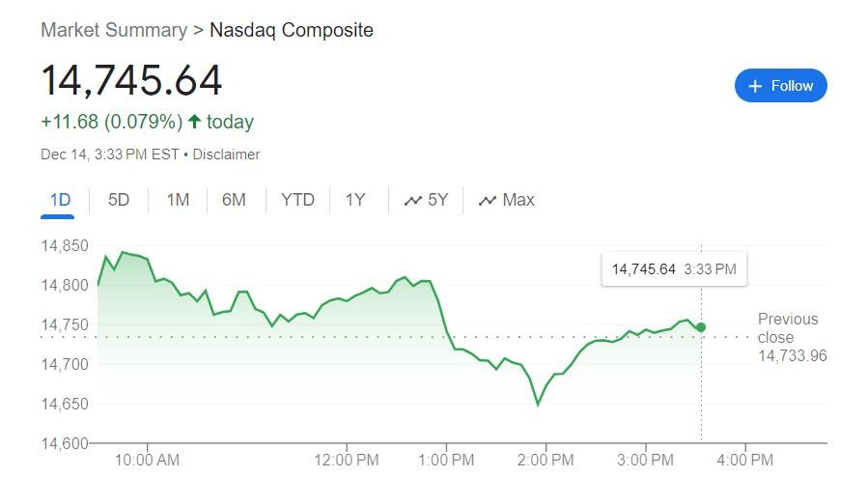The height and width of the screenshot is (477, 868).
Task: Switch to the 6M range tab
Action: [234, 200]
